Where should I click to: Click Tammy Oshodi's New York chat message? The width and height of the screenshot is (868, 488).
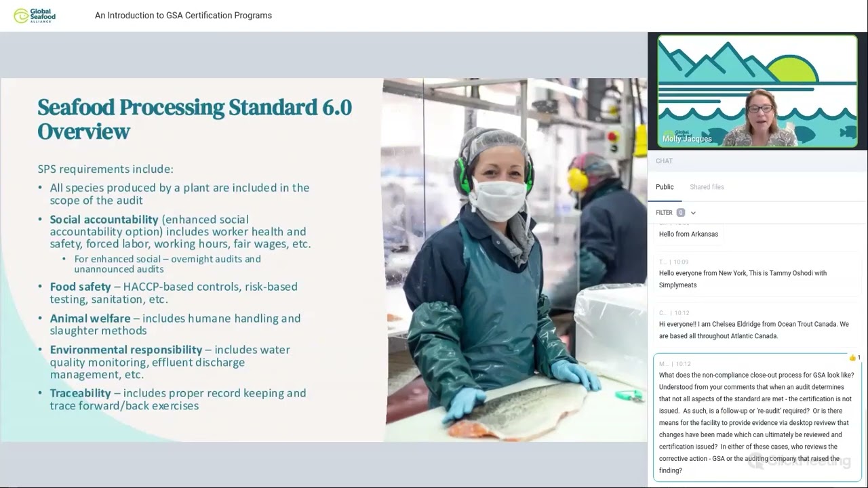click(757, 273)
